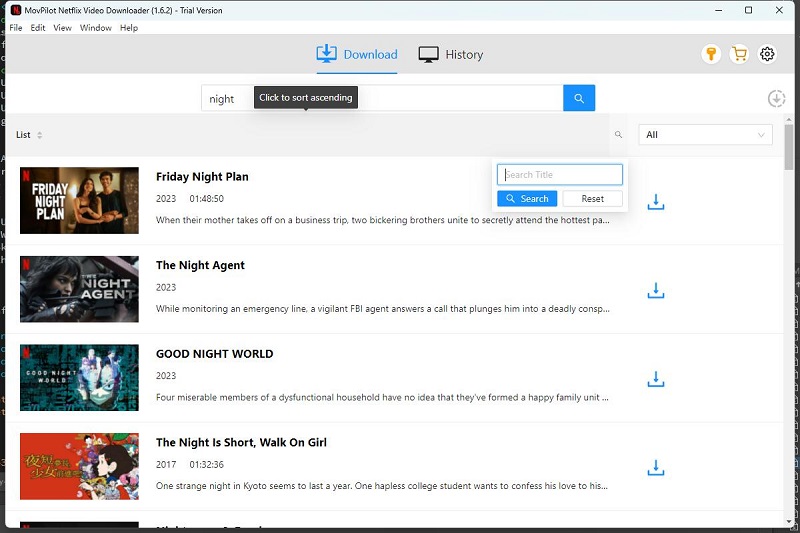This screenshot has height=533, width=800.
Task: Click The Night Agent title
Action: click(x=200, y=265)
